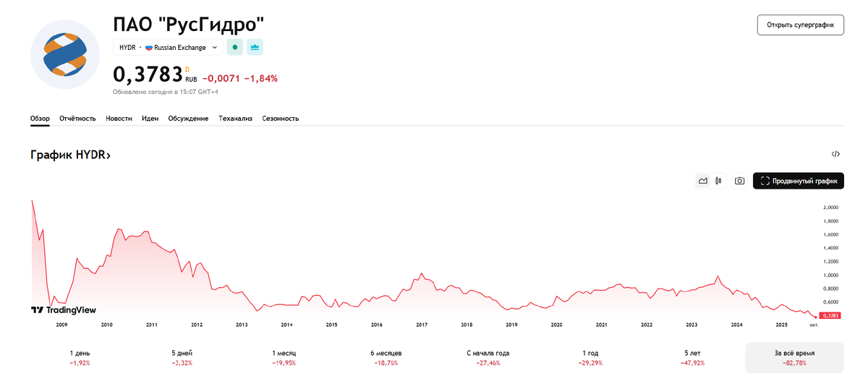Select the Отчётность tab
The width and height of the screenshot is (868, 384).
point(77,119)
